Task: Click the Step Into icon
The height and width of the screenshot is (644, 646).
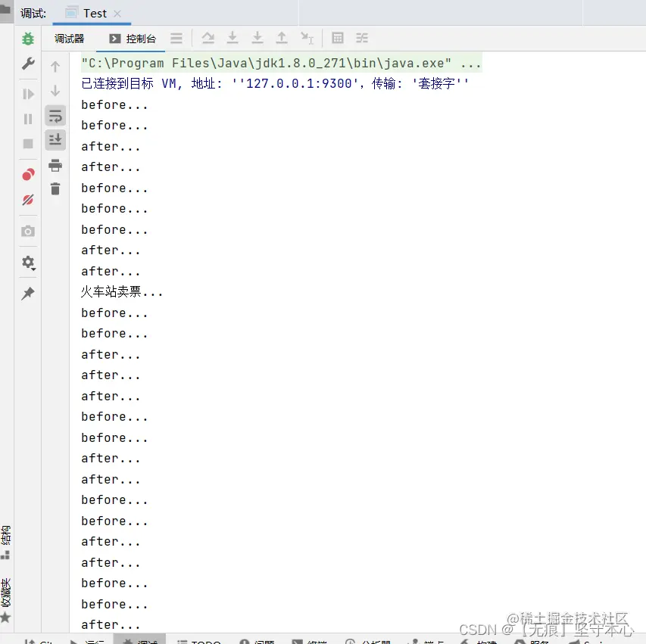Action: 232,38
